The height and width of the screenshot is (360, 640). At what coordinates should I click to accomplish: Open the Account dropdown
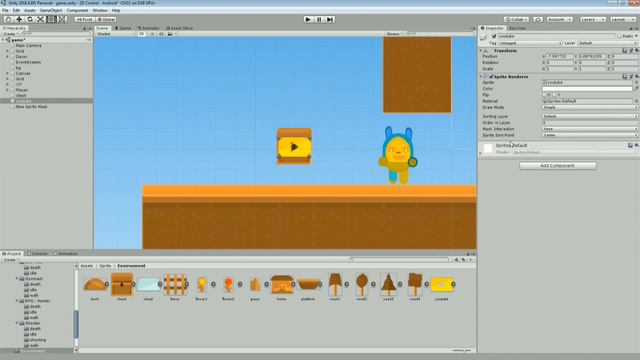click(560, 19)
